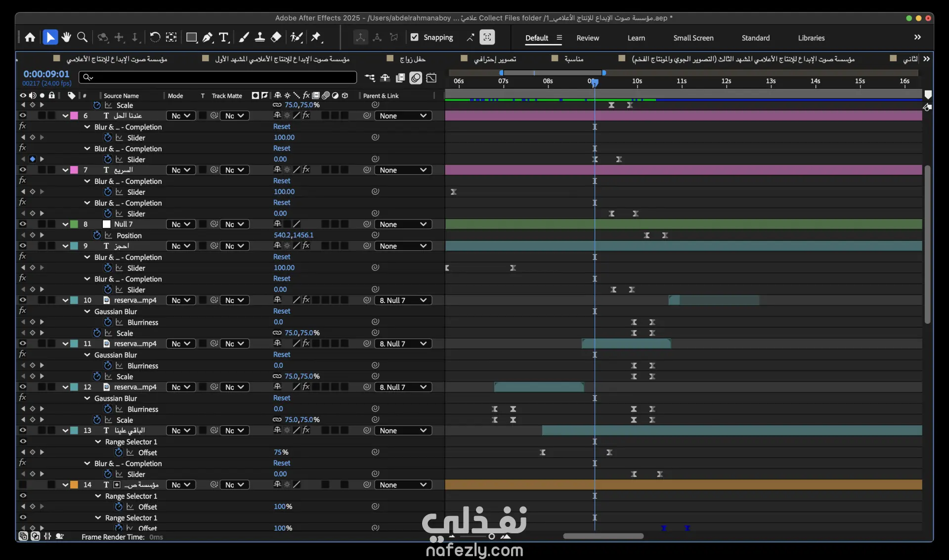This screenshot has width=949, height=560.
Task: Select the Rotation tool
Action: pos(155,38)
